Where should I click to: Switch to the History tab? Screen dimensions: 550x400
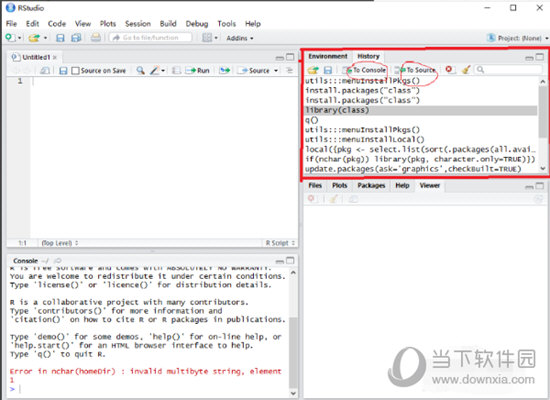click(x=368, y=56)
